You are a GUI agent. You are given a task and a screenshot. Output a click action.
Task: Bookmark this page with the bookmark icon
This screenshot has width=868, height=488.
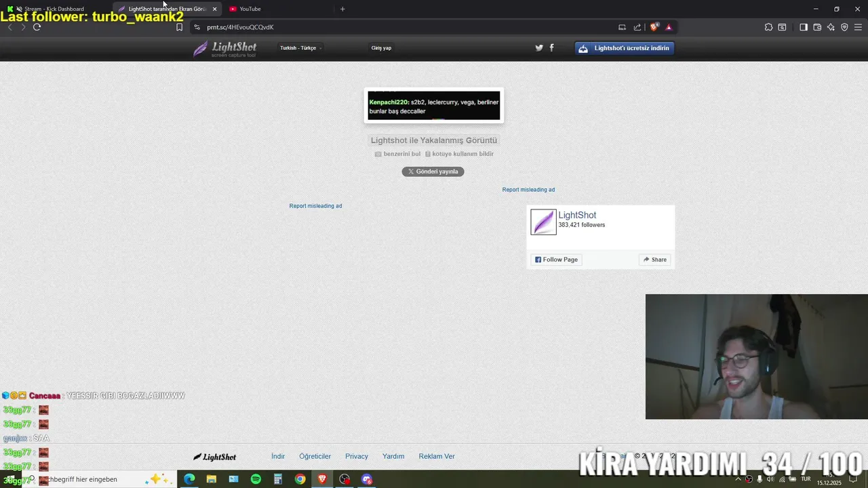click(179, 27)
